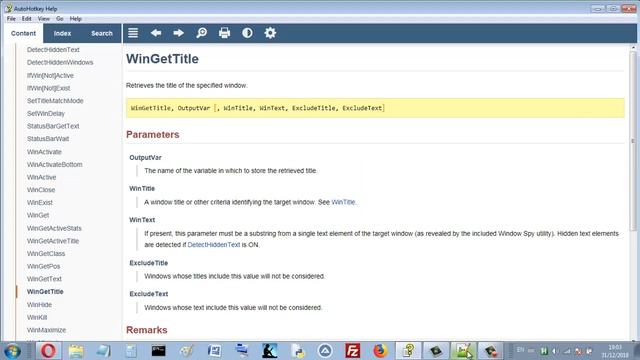This screenshot has height=360, width=640.
Task: Open the Windows Start menu
Action: (x=12, y=351)
